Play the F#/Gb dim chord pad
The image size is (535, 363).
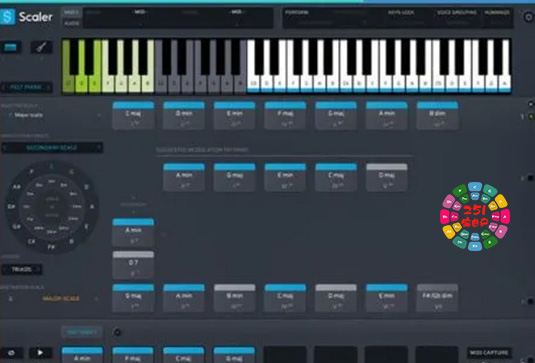437,299
